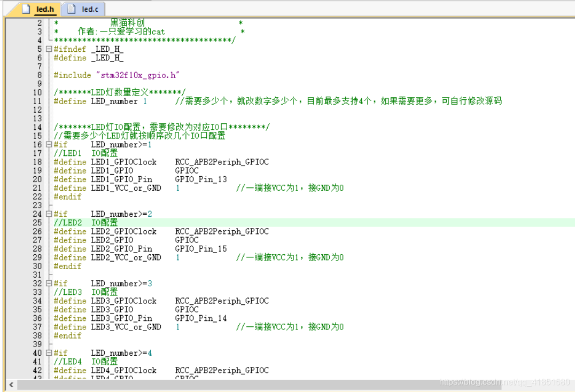This screenshot has height=392, width=575.
Task: Click the led.c file icon
Action: (72, 9)
